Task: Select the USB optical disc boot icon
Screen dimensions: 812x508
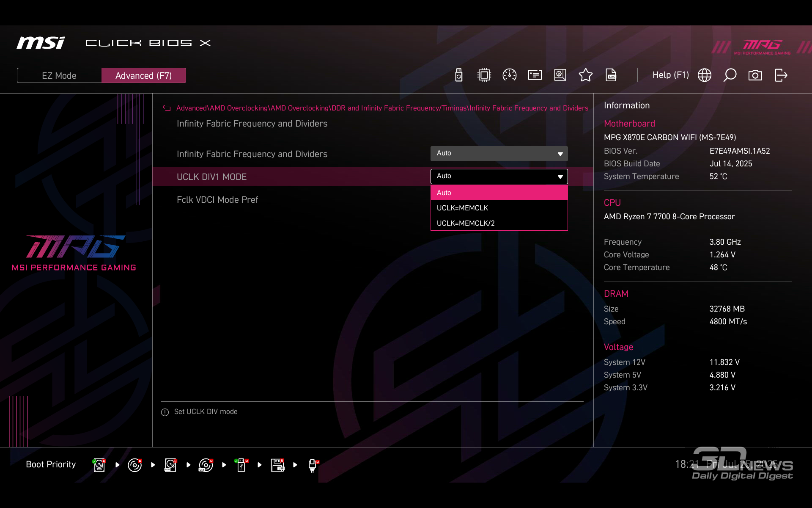Action: pyautogui.click(x=206, y=465)
